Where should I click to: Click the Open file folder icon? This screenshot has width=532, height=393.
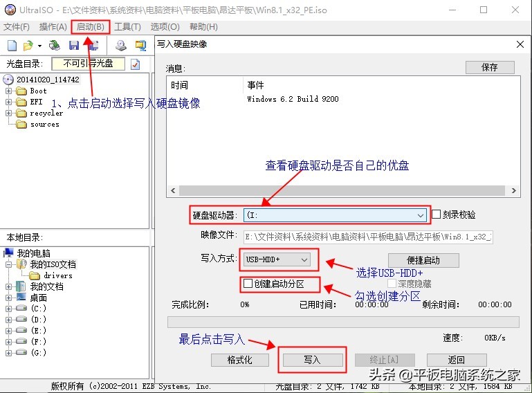tap(28, 46)
